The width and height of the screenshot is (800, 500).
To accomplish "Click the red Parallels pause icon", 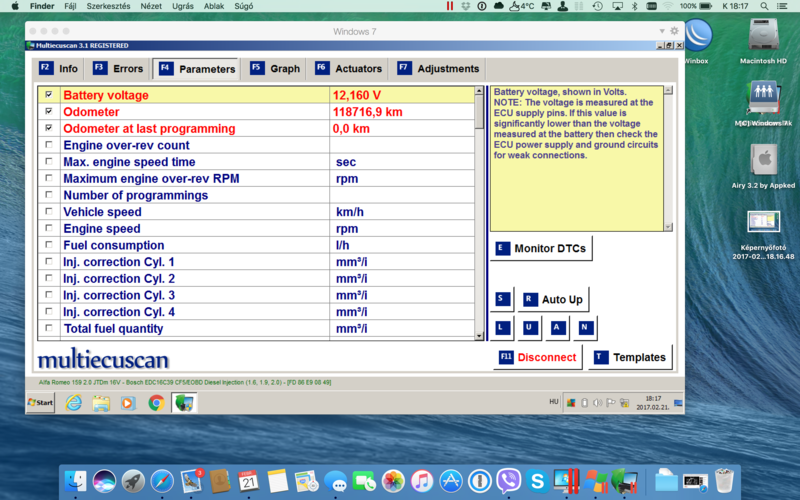I will (x=449, y=6).
